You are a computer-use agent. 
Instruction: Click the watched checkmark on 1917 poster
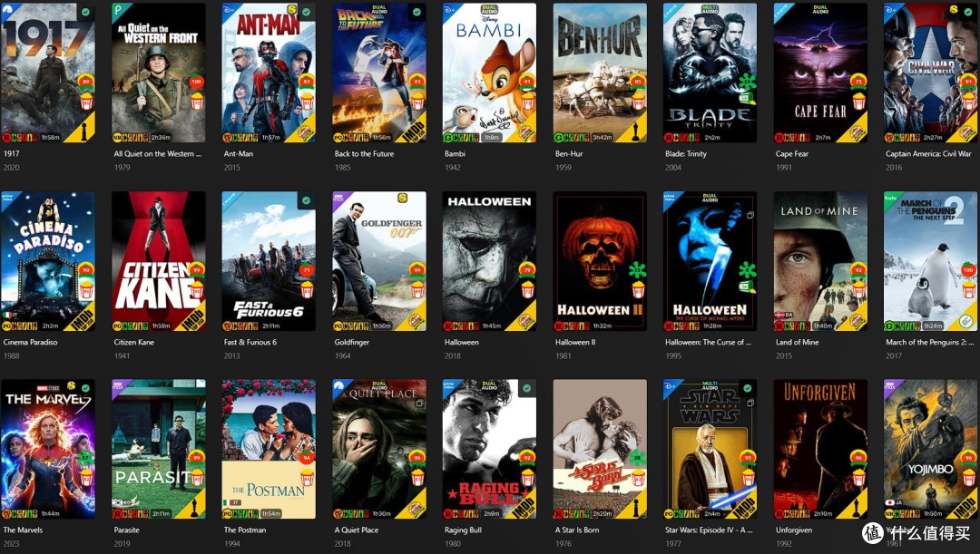coord(85,12)
